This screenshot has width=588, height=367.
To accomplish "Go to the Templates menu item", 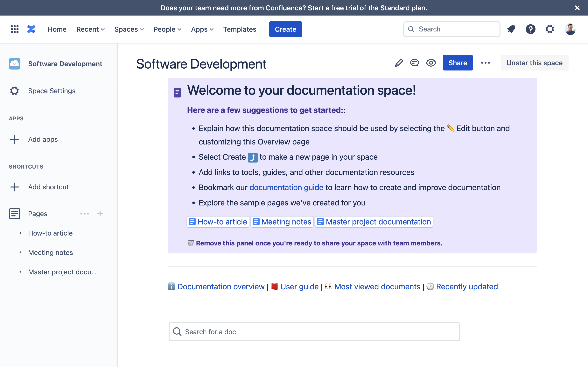I will coord(240,29).
